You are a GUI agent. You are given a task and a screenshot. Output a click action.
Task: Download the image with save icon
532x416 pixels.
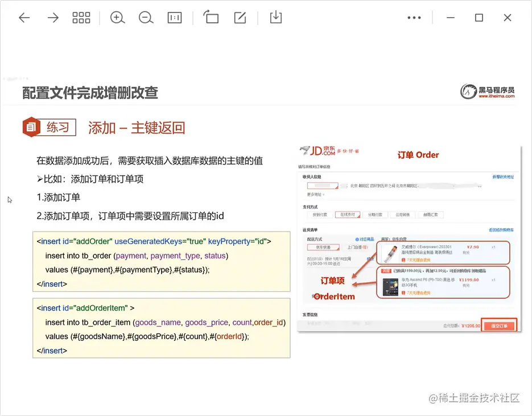tap(276, 17)
